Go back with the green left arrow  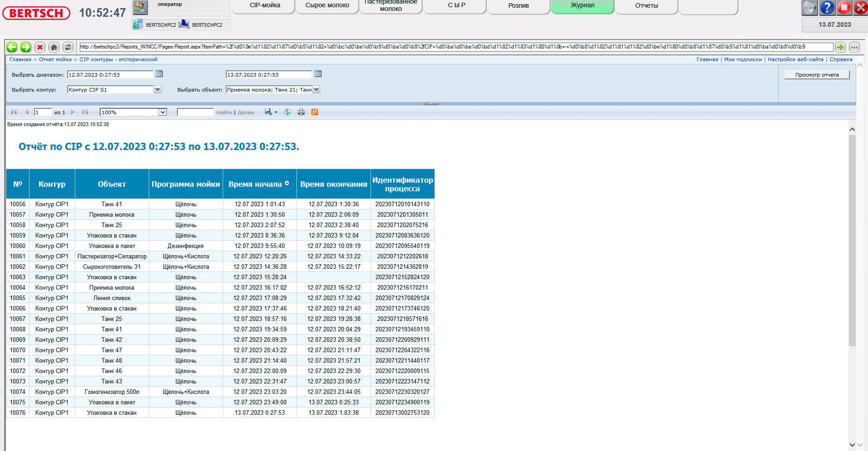[x=12, y=47]
